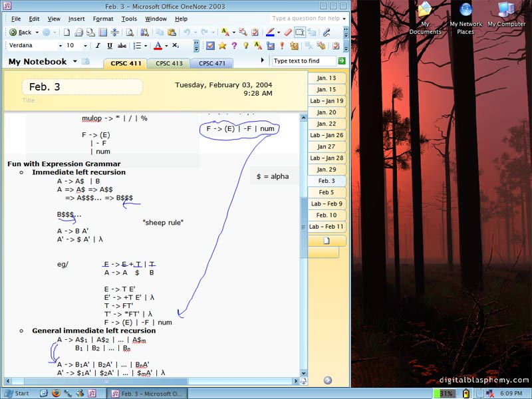Open the font color dropdown arrow
Image resolution: width=532 pixels, height=399 pixels.
(166, 46)
